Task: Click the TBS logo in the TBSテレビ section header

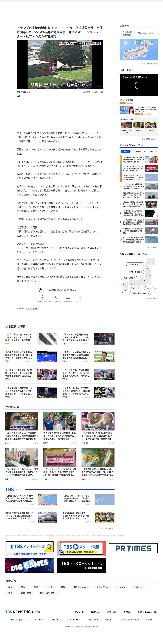Action: click(10, 489)
